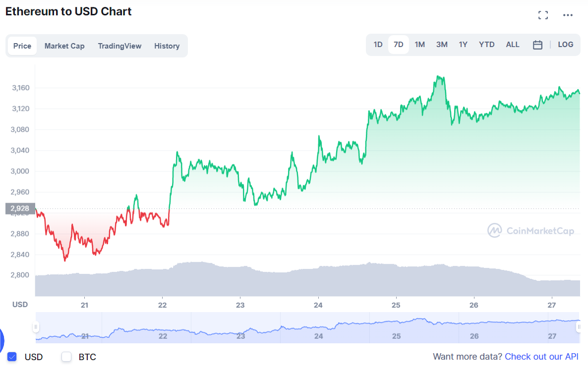Click the left range slider handle
The height and width of the screenshot is (374, 588).
[x=36, y=327]
